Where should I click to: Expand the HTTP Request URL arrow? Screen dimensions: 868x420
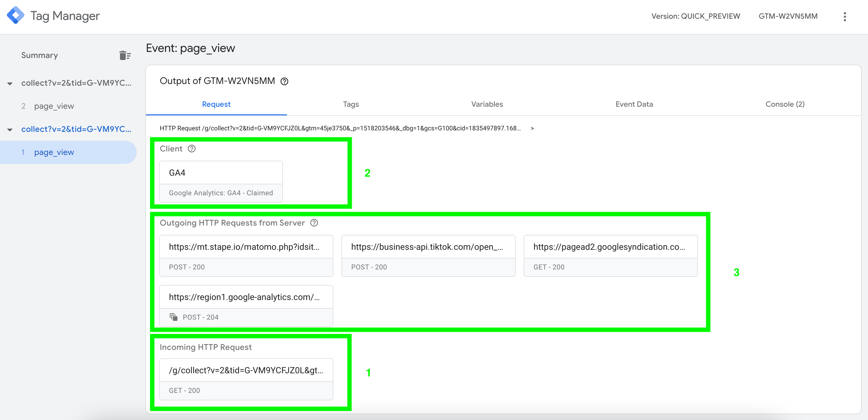pyautogui.click(x=532, y=128)
